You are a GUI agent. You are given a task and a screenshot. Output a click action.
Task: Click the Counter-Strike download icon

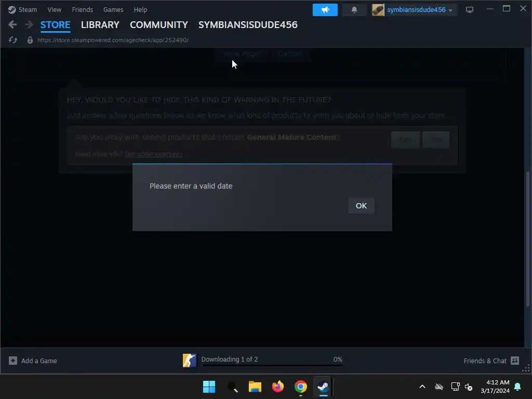(189, 361)
